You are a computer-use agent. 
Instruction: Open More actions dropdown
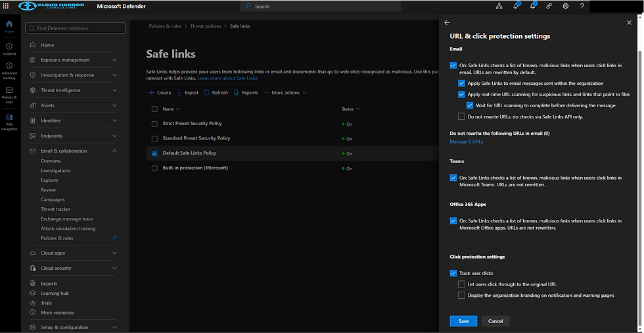coord(285,93)
